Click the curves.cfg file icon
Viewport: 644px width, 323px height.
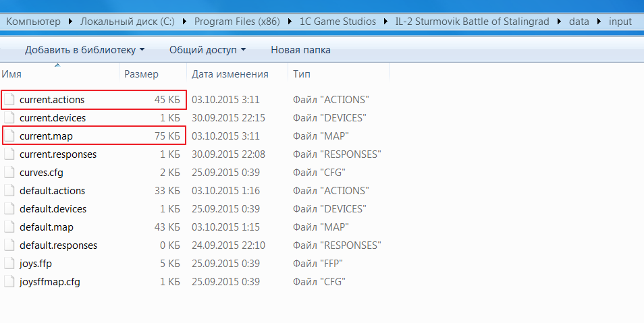click(9, 173)
